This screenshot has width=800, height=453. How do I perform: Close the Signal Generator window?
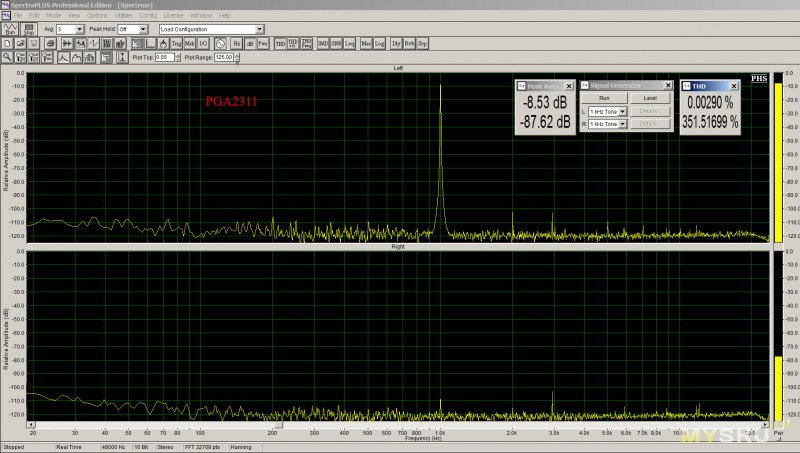(668, 85)
